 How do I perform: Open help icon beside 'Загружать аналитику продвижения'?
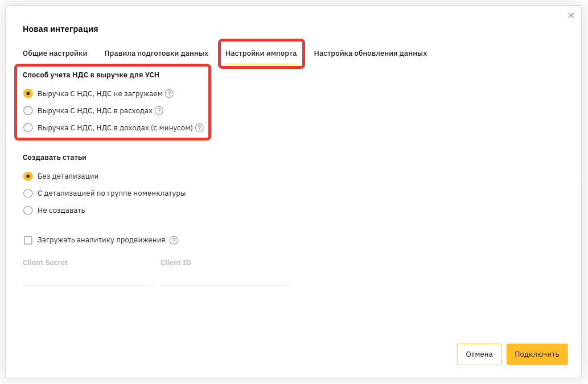(x=174, y=240)
